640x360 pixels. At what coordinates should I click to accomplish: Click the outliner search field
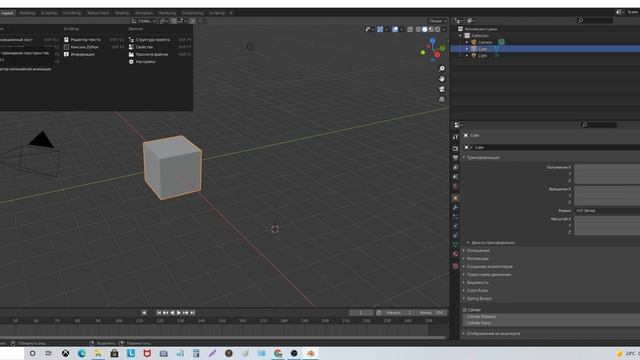[595, 20]
